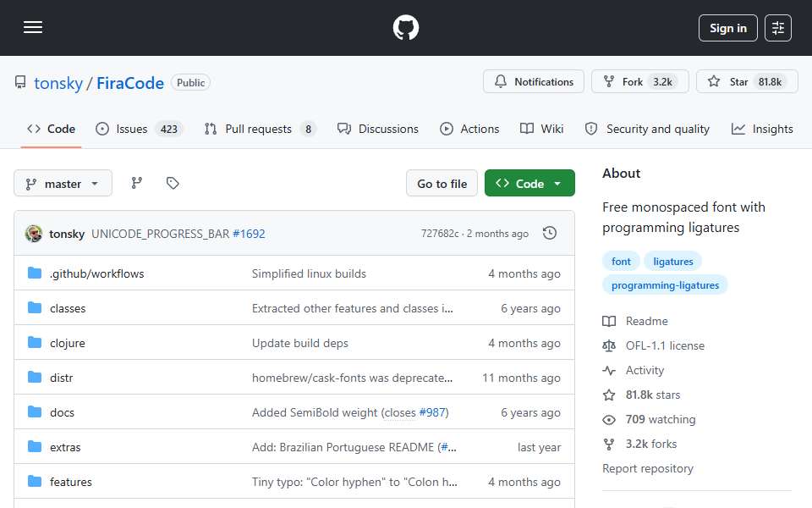Screen dimensions: 812x508
Task: Open the features folder name
Action: click(x=70, y=482)
